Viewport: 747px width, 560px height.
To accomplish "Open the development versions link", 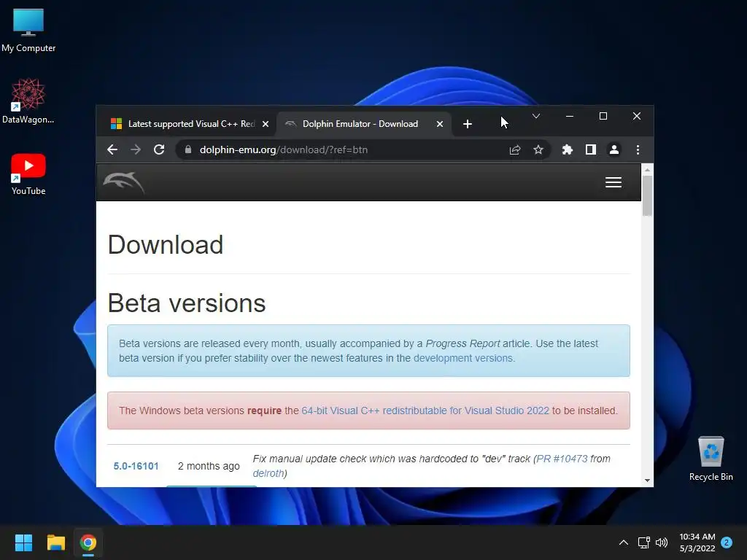I will pos(463,358).
